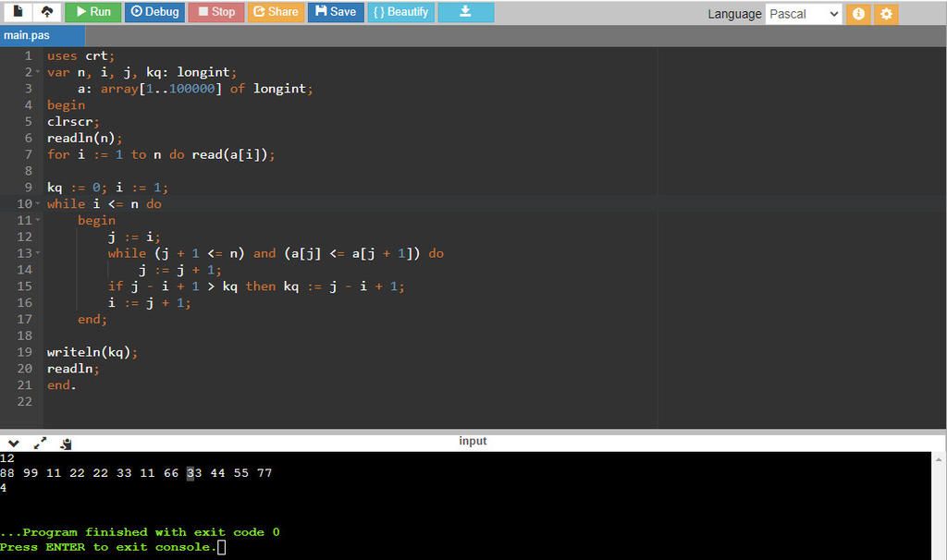The image size is (947, 560).
Task: Click on 'readln(n);' code line
Action: 84,139
